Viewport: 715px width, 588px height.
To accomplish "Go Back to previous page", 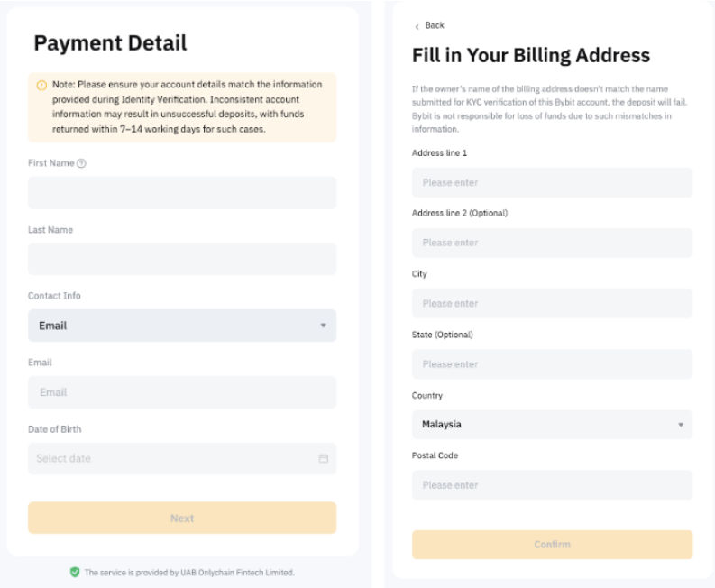I will click(x=434, y=25).
